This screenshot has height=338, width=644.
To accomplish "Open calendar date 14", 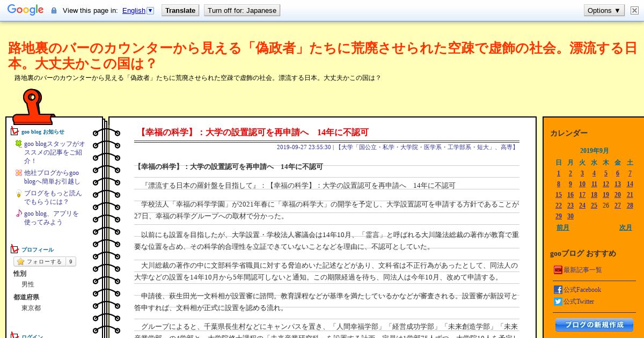I will point(630,184).
